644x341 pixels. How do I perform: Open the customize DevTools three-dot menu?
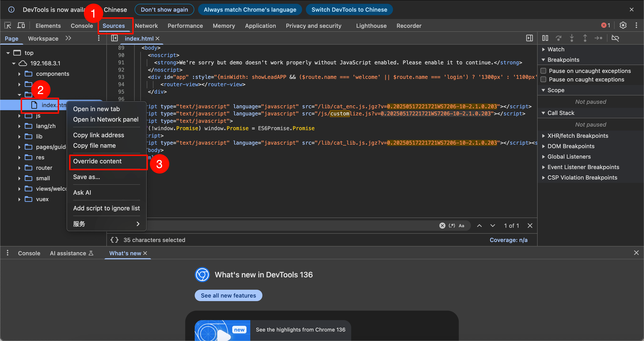(x=636, y=25)
